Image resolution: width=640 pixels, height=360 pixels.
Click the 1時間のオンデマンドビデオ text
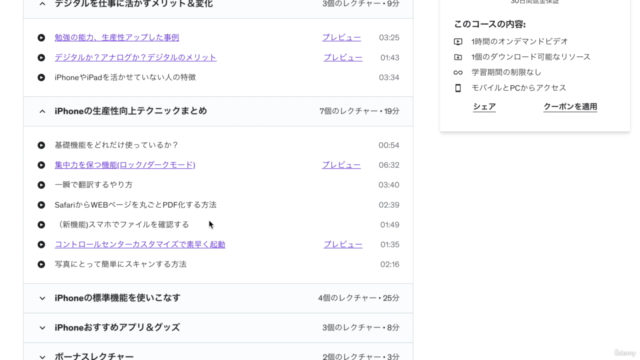click(x=520, y=42)
